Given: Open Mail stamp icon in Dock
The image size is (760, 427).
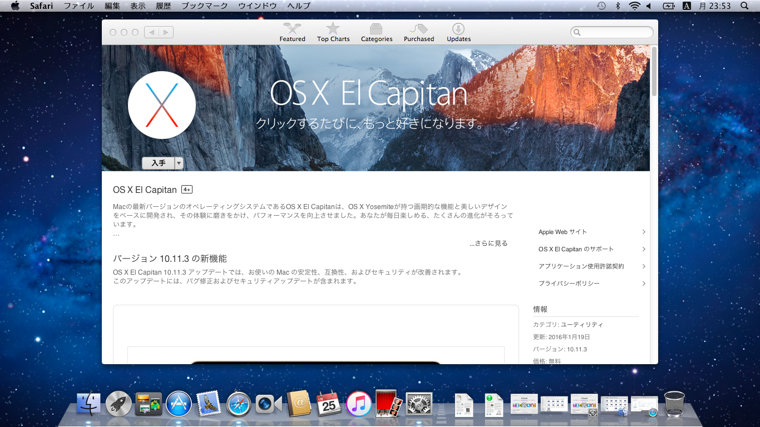Looking at the screenshot, I should pyautogui.click(x=208, y=404).
